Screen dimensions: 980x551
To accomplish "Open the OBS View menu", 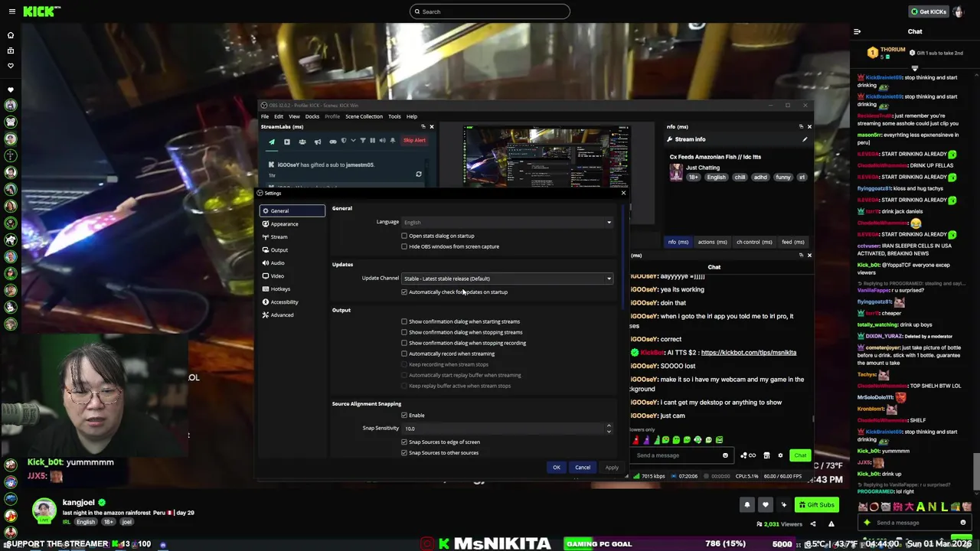I will click(294, 116).
